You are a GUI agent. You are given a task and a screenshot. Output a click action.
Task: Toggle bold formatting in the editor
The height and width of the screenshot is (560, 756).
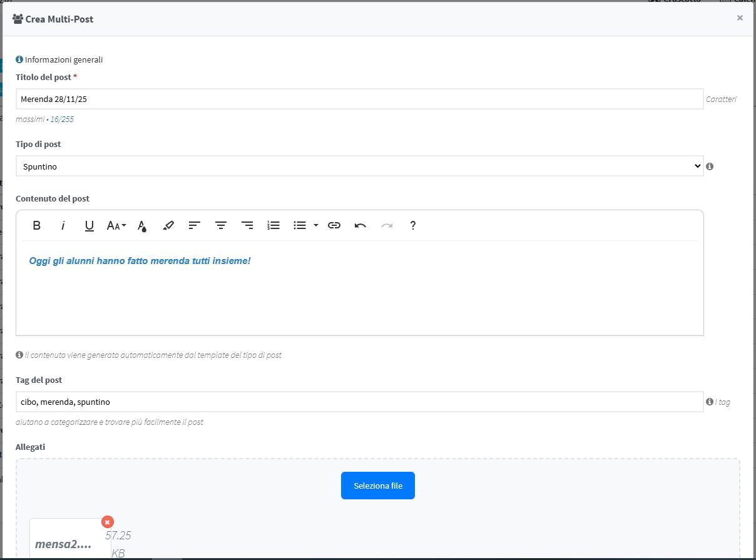click(x=37, y=225)
